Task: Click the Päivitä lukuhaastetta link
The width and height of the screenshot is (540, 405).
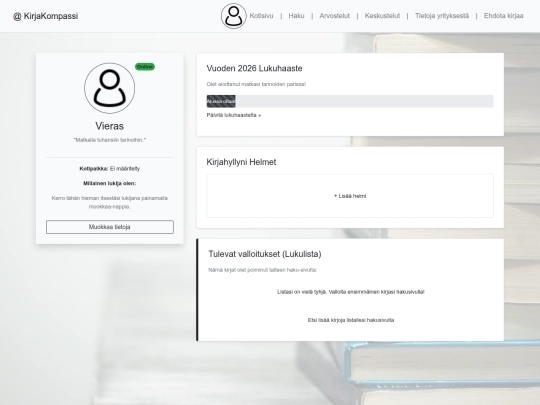Action: tap(234, 115)
